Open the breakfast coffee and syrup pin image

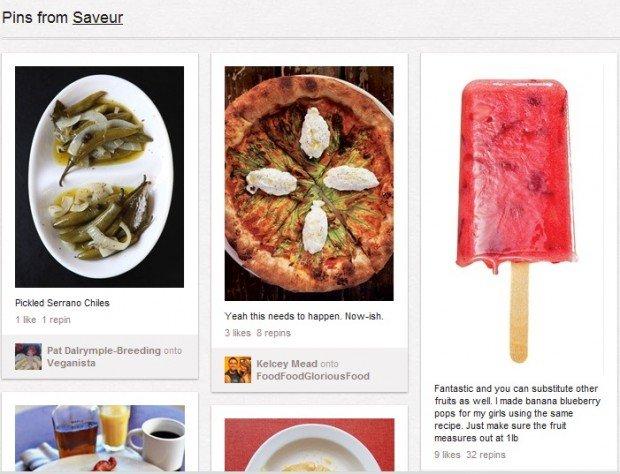[100, 438]
